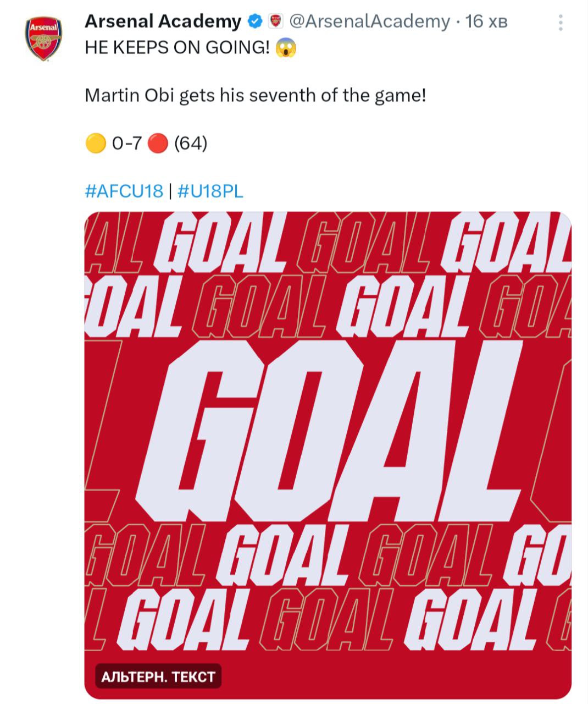Click the pipe separator between the hashtags
588x704 pixels.
(x=170, y=191)
